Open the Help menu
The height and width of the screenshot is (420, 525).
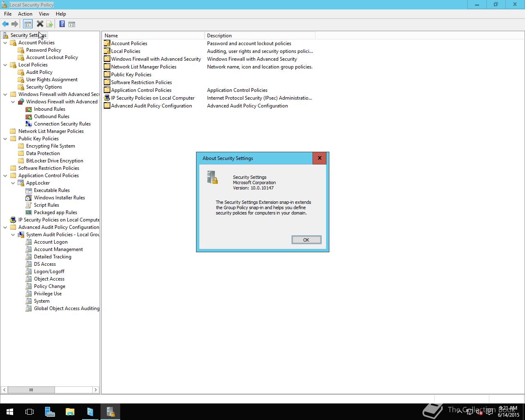pyautogui.click(x=61, y=14)
